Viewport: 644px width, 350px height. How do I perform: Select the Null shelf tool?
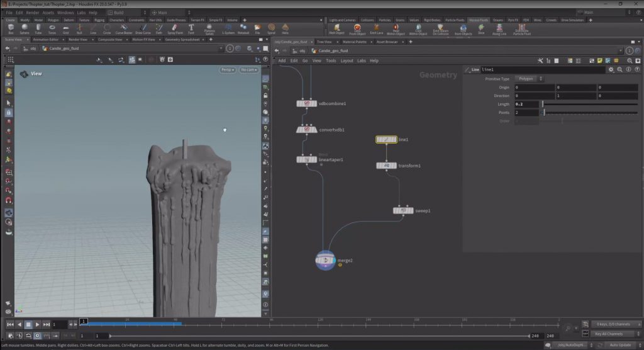tap(79, 29)
